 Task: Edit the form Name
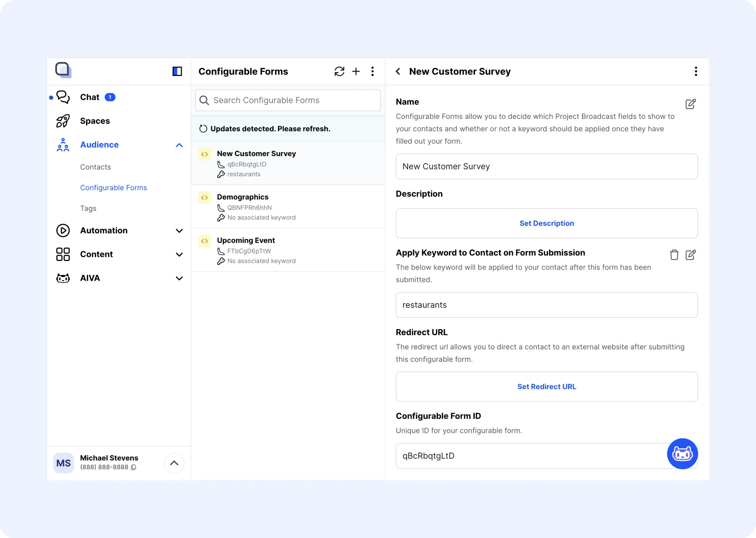[690, 104]
